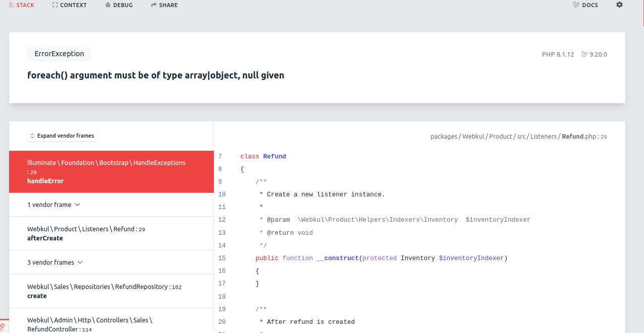Click the bug icon beside DEBUG
The width and height of the screenshot is (644, 333).
(x=108, y=5)
